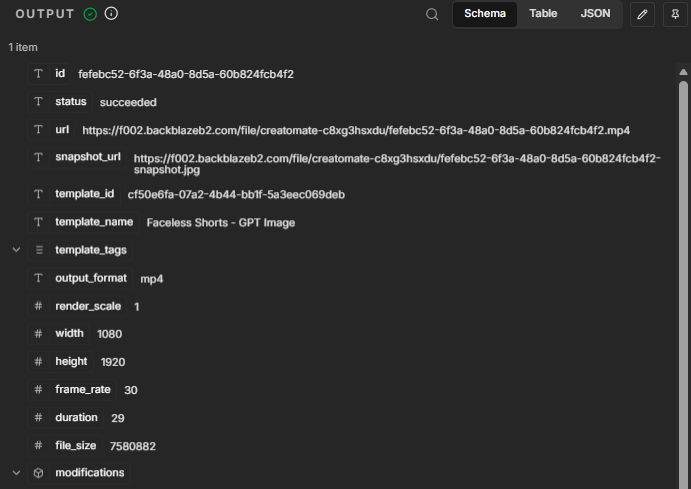Click the height value 1920
Screen dimensions: 691x489
tap(113, 362)
